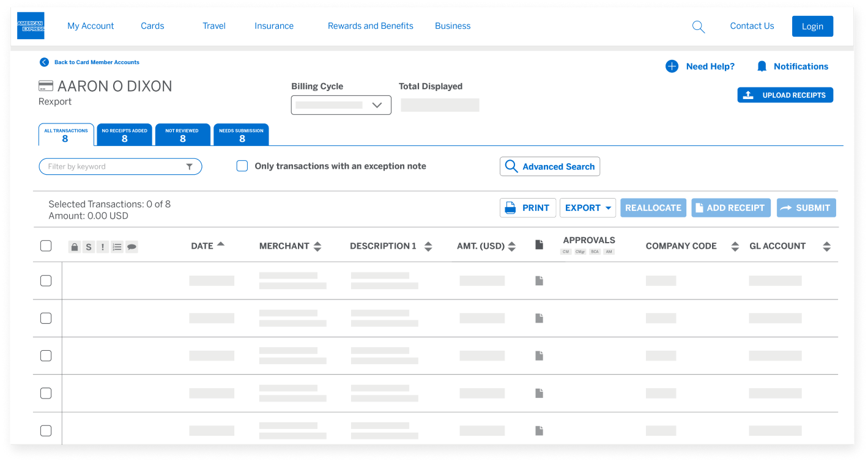The width and height of the screenshot is (868, 462).
Task: Check the select-all transactions checkbox
Action: click(x=46, y=246)
